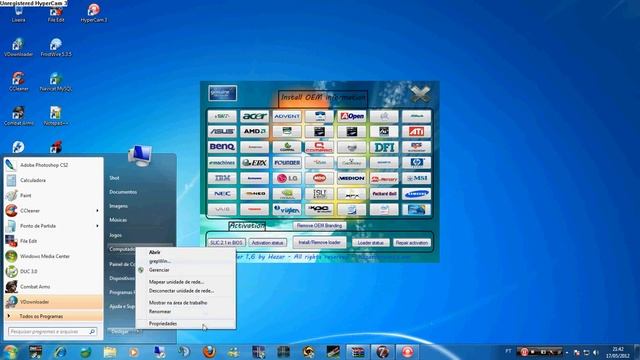Select the ASUS OEM brand button
640x360 pixels.
(222, 131)
